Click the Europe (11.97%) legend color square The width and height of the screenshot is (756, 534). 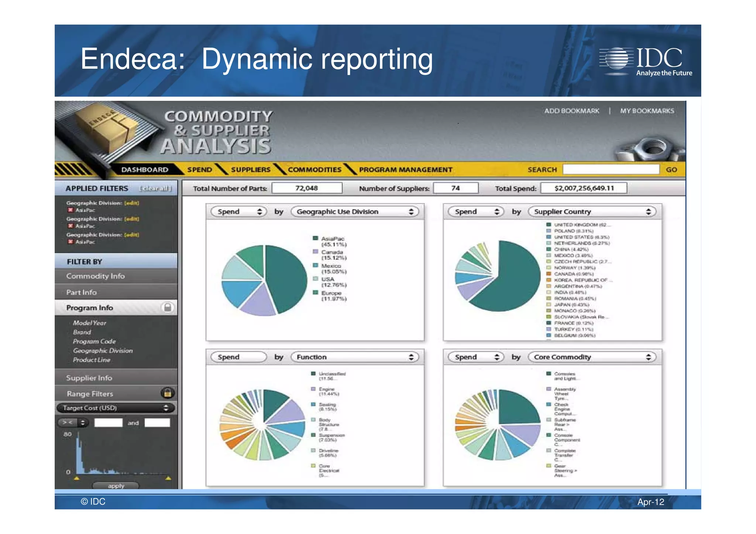(x=315, y=292)
